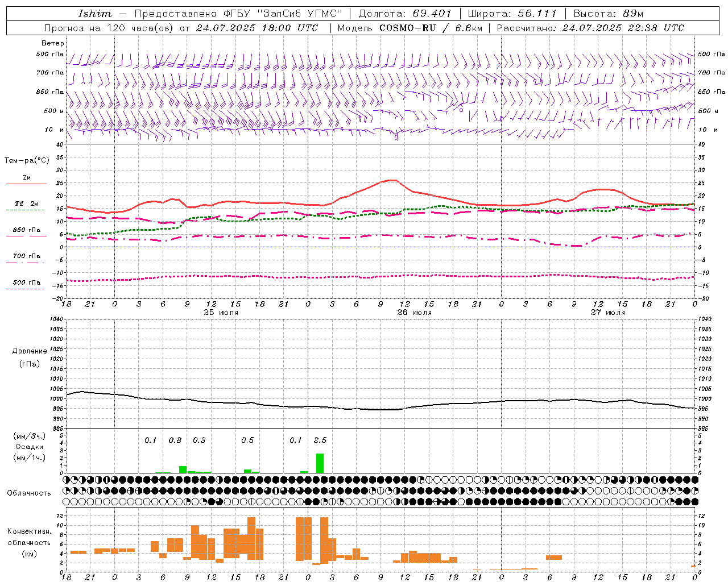
Task: Click the Высота: 89м elevation text
Action: (609, 14)
